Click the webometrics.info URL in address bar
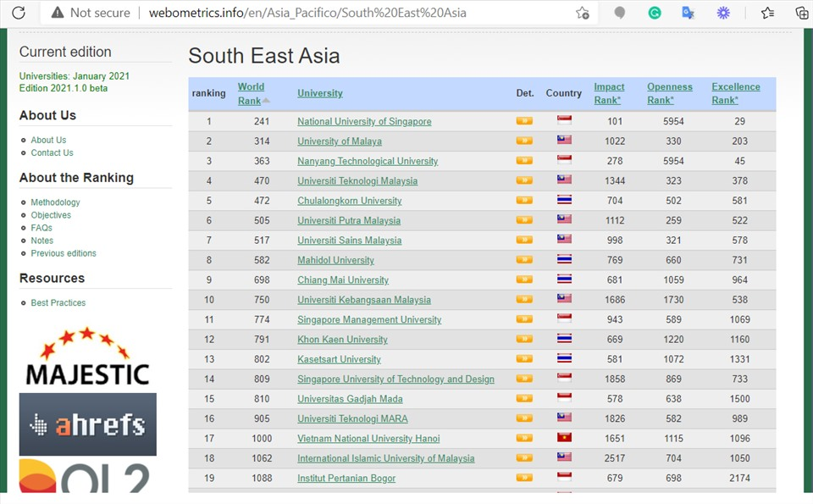This screenshot has height=504, width=813. click(307, 13)
